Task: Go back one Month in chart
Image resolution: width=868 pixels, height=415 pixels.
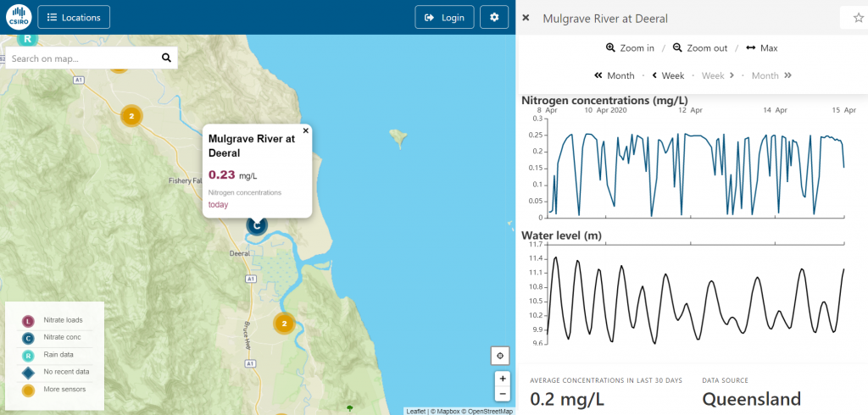Action: pyautogui.click(x=615, y=75)
